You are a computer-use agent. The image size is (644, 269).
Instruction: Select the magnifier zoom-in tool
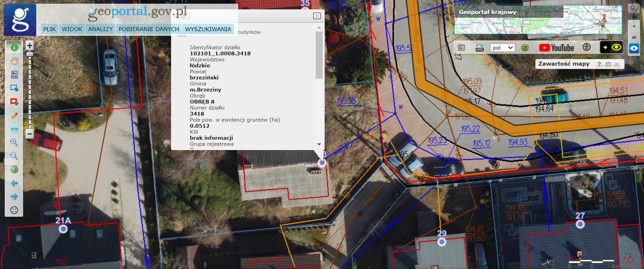coord(14,142)
